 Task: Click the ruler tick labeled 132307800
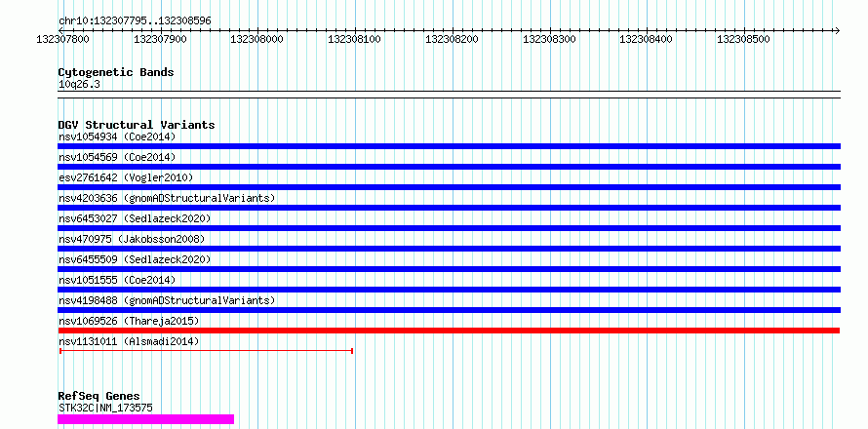pos(62,39)
